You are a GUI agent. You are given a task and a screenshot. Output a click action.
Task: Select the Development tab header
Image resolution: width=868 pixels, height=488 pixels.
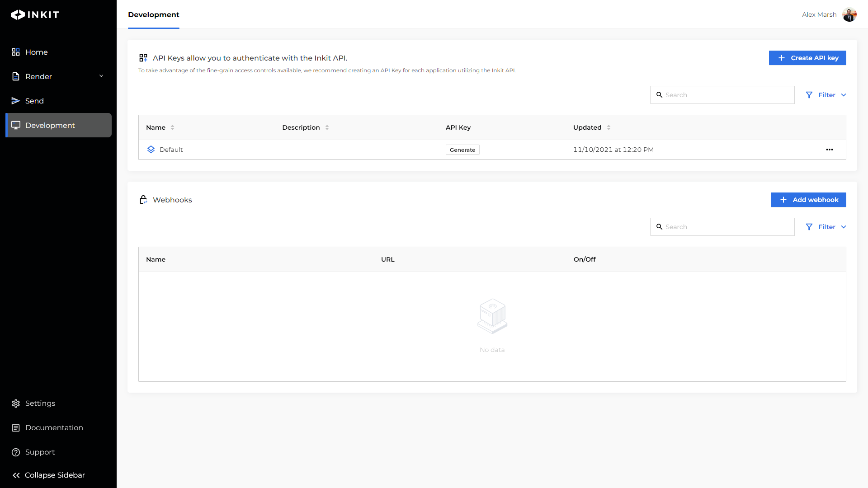[154, 14]
